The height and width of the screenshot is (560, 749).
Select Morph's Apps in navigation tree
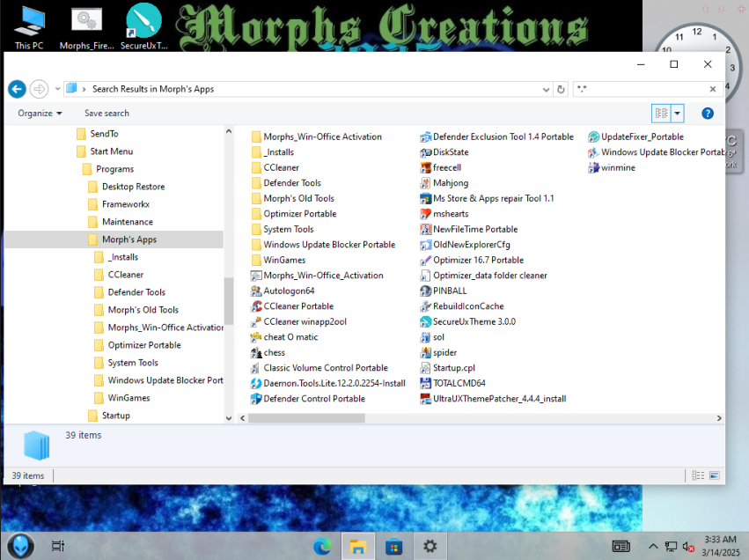[x=129, y=239]
